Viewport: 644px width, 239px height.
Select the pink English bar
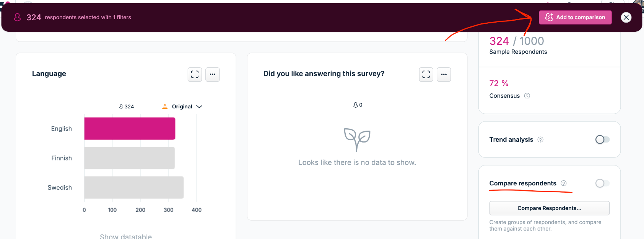[130, 129]
